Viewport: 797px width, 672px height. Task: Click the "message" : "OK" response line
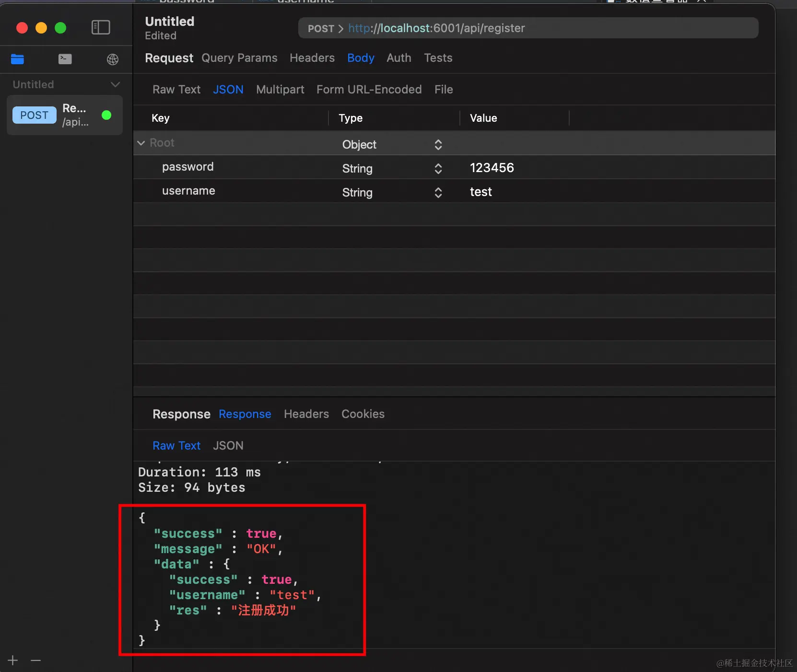[218, 549]
